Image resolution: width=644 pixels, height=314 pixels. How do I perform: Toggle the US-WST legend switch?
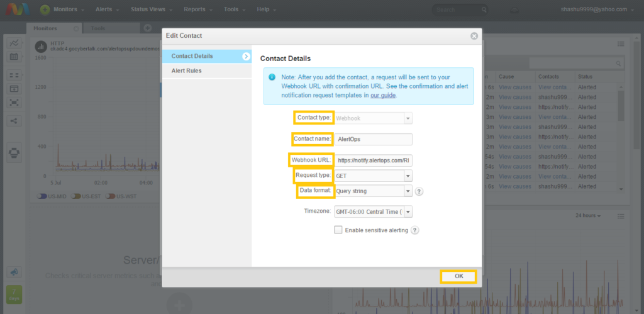(x=110, y=196)
